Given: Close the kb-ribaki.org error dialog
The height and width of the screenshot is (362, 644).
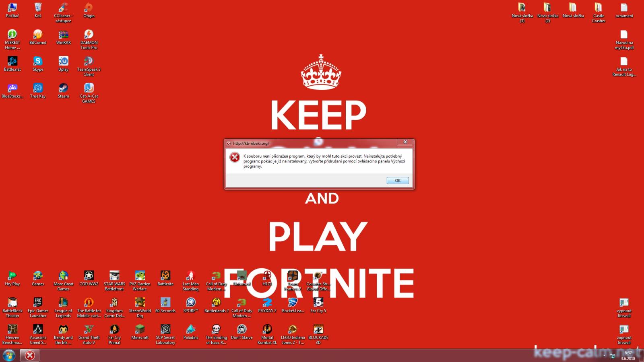Looking at the screenshot, I should pyautogui.click(x=405, y=142).
